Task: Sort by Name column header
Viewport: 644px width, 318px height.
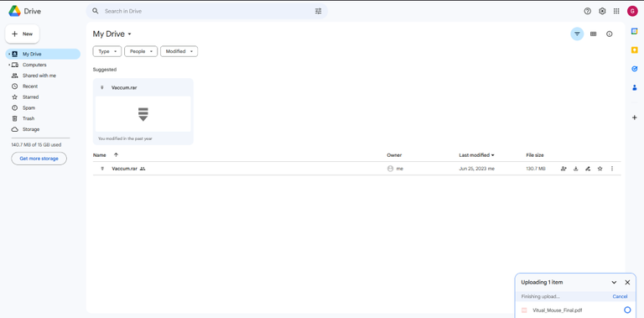Action: tap(100, 155)
